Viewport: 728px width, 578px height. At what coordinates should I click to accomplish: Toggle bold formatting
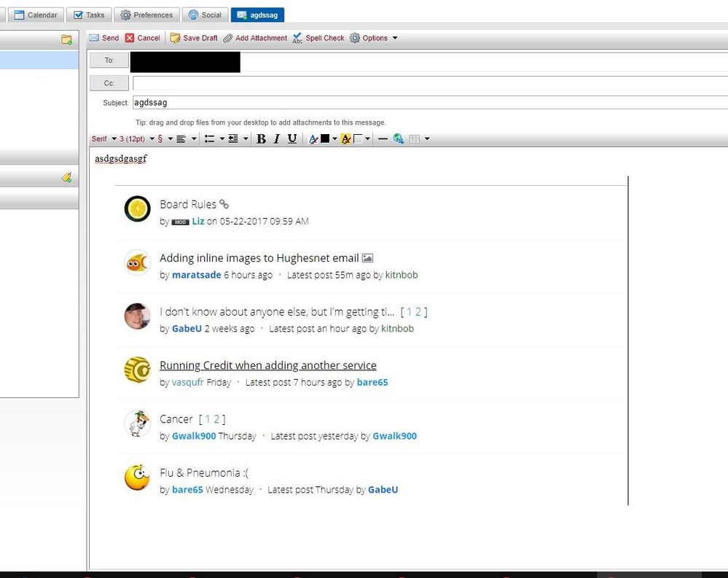pos(261,138)
